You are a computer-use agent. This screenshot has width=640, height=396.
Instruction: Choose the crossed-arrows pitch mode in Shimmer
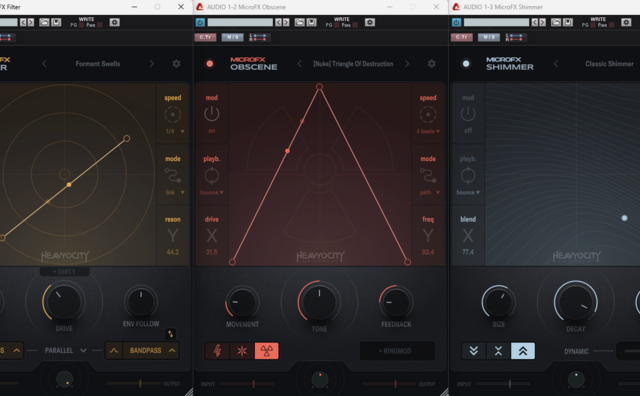point(498,351)
